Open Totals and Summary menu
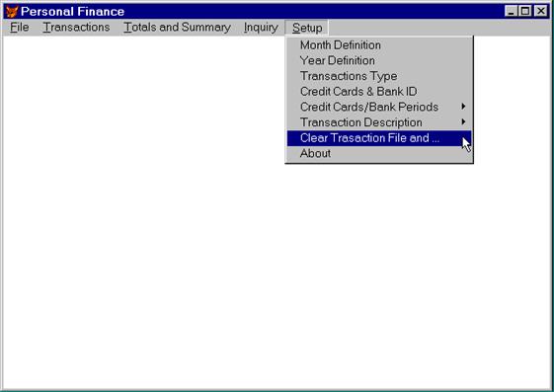Image resolution: width=554 pixels, height=392 pixels. tap(177, 28)
